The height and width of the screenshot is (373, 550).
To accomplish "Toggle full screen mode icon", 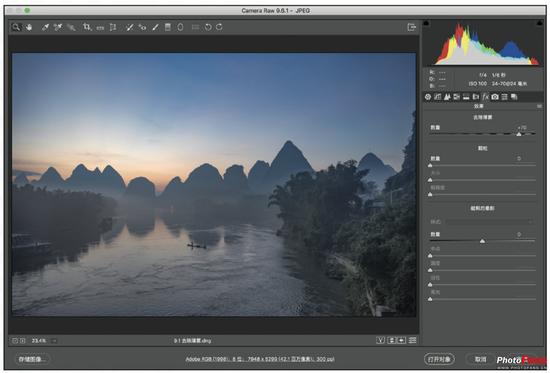I will 411,27.
